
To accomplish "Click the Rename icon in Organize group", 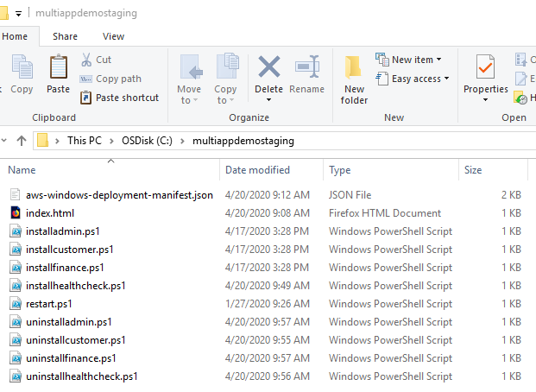I will (307, 66).
